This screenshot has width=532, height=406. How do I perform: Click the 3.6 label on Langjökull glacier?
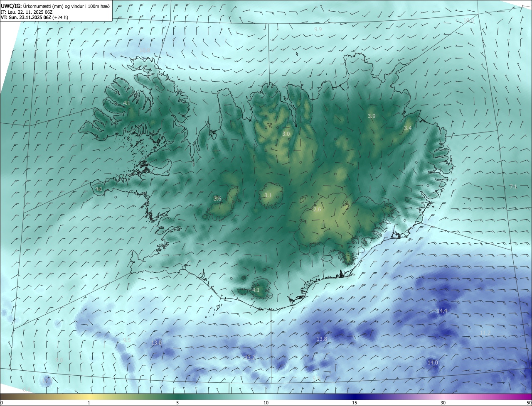(217, 199)
